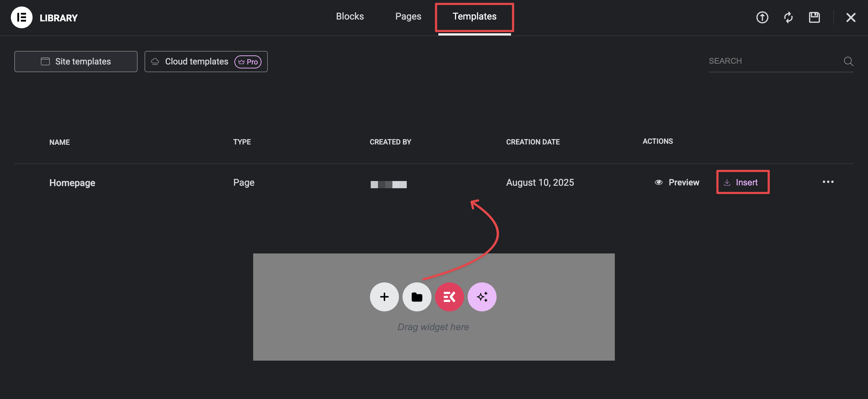Sort by Creation Date column header
The image size is (868, 399).
(533, 142)
